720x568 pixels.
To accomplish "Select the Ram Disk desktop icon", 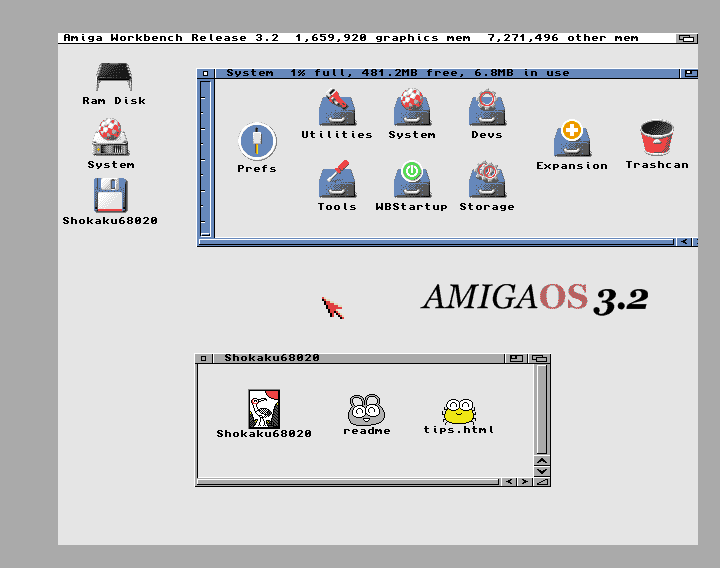I will click(x=114, y=84).
